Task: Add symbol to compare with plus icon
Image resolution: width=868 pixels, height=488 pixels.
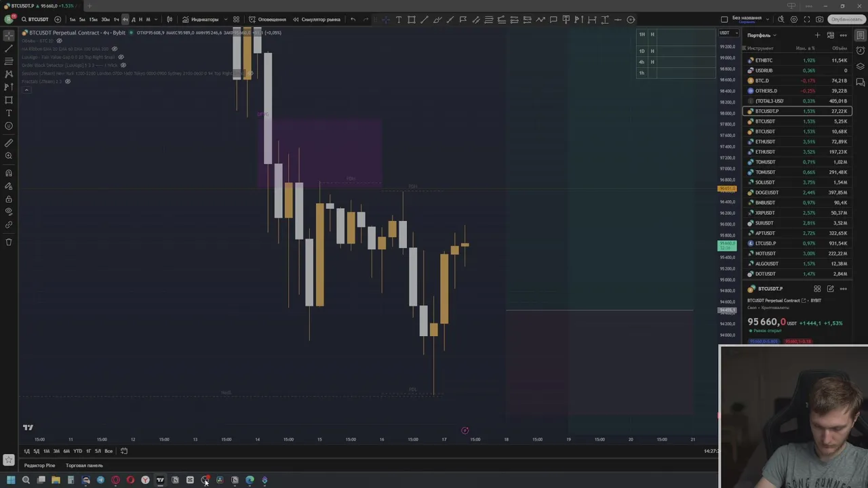Action: 58,19
